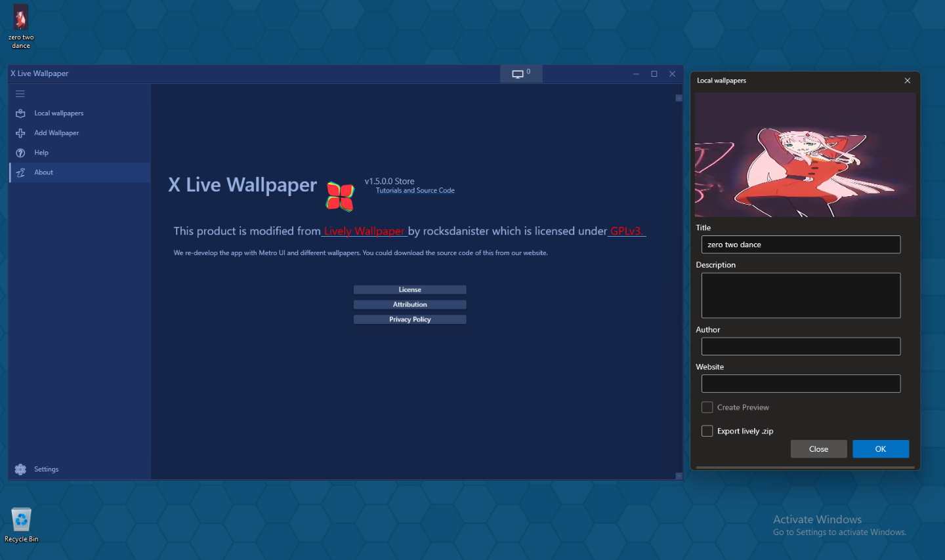Open the GPLv3 license link
Image resolution: width=945 pixels, height=560 pixels.
pos(625,231)
